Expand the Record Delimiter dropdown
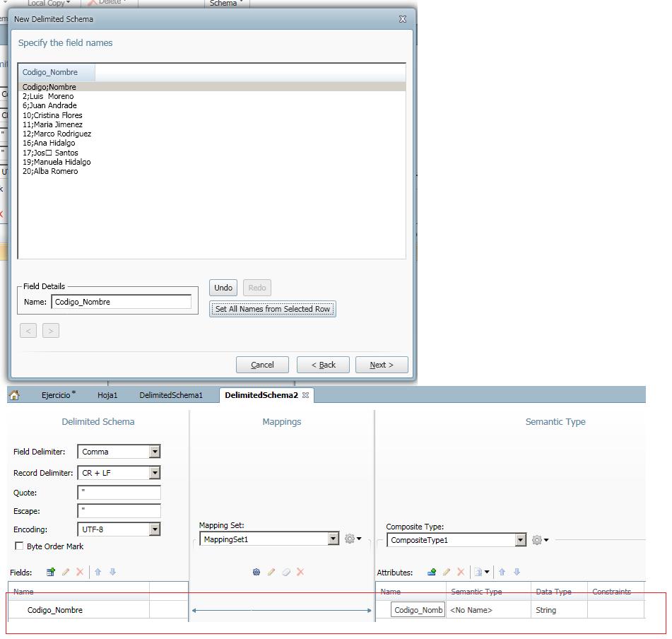Viewport: 672px width, 639px height. coord(155,473)
